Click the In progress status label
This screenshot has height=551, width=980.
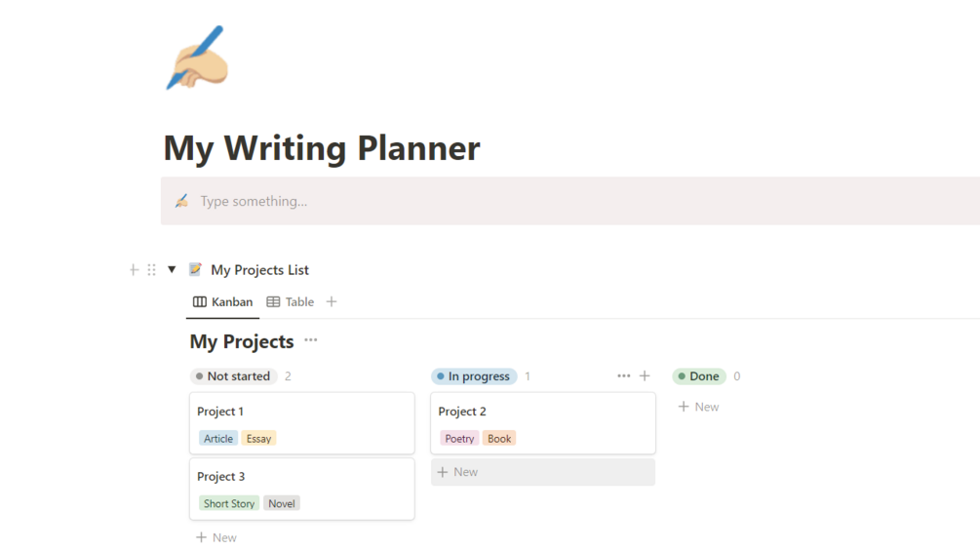pos(475,376)
